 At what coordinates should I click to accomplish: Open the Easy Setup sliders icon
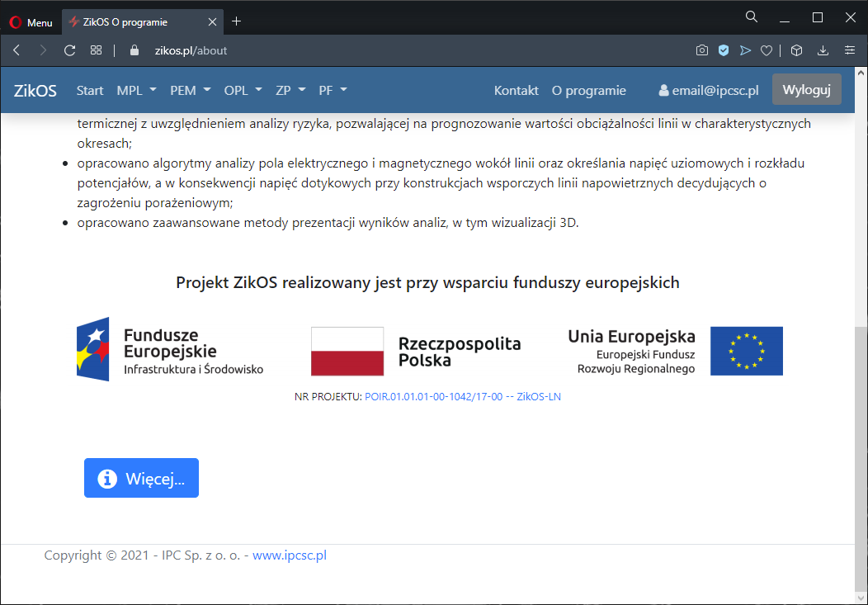coord(850,50)
